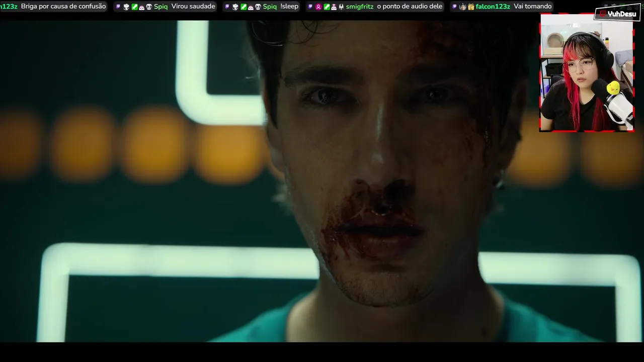The image size is (644, 362).
Task: Click the gift badge next to falcon123z
Action: [471, 7]
